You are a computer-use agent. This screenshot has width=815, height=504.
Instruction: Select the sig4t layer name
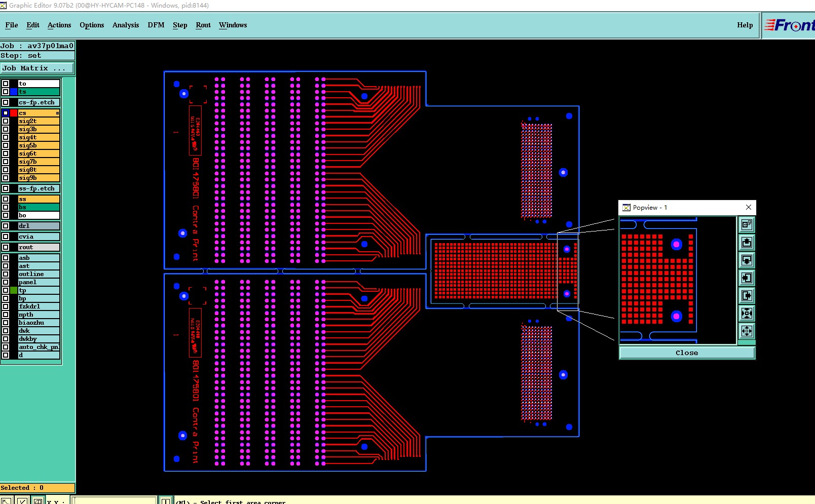(39, 137)
